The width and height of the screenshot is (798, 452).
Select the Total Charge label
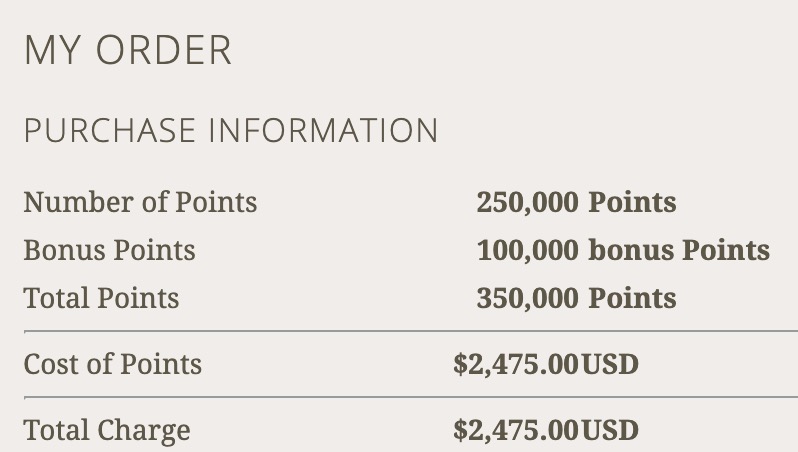pos(106,431)
